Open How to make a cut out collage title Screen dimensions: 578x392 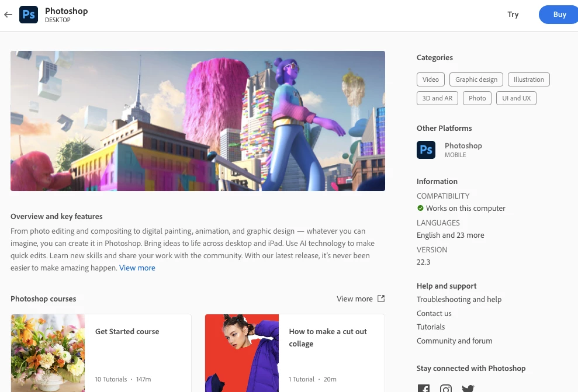(328, 338)
